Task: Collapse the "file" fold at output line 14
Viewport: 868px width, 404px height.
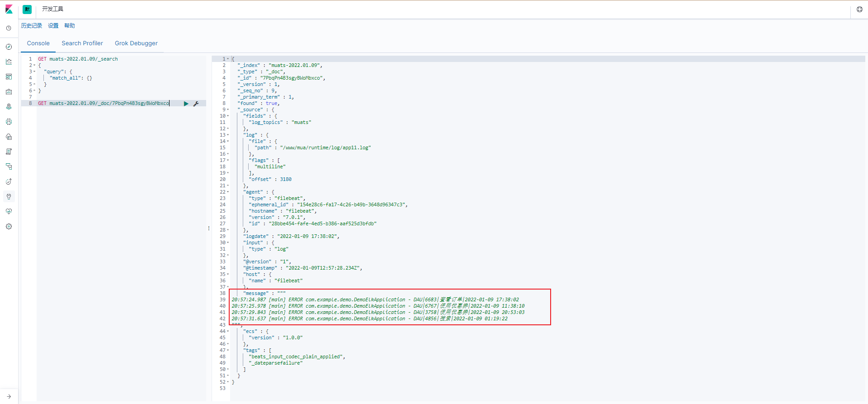Action: 228,141
